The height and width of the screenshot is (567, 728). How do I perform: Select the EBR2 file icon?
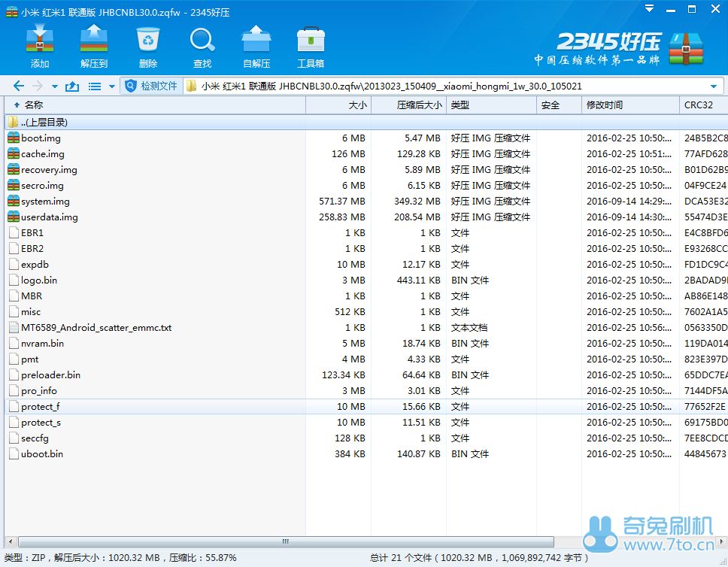14,248
